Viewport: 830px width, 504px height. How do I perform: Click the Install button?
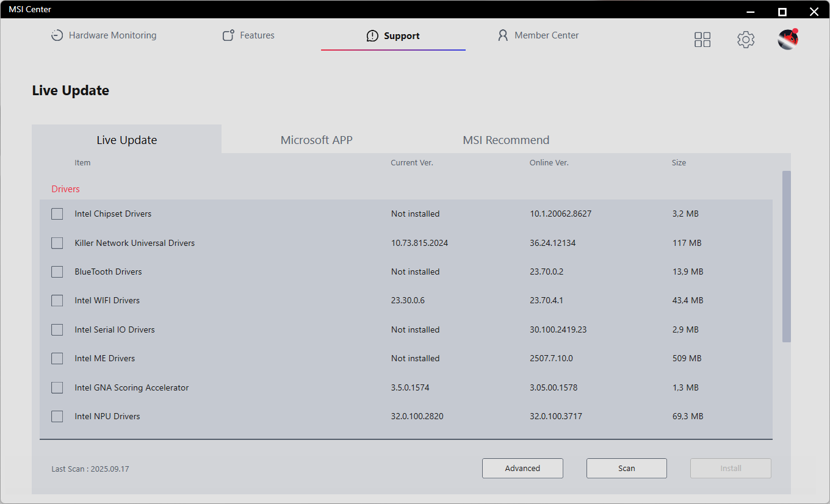(x=731, y=469)
